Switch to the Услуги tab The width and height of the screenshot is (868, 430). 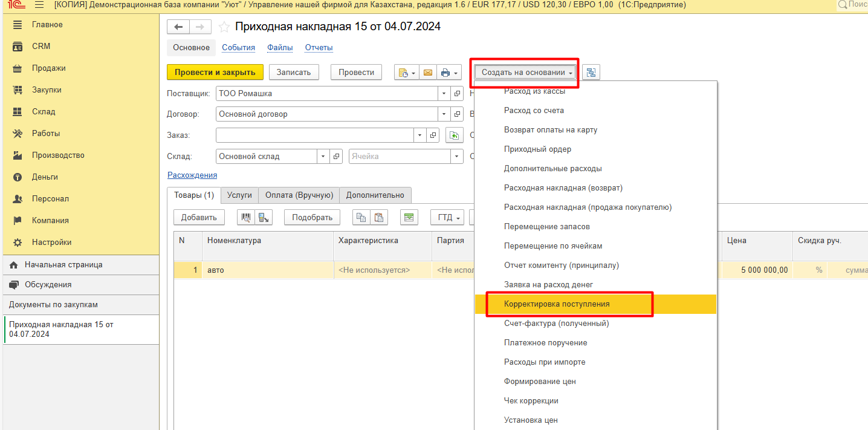[x=239, y=195]
